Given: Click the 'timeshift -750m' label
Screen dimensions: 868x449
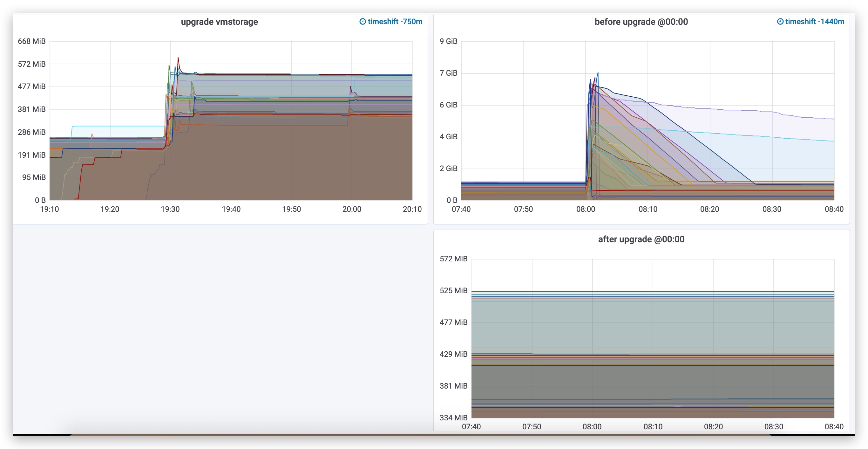Looking at the screenshot, I should (395, 22).
